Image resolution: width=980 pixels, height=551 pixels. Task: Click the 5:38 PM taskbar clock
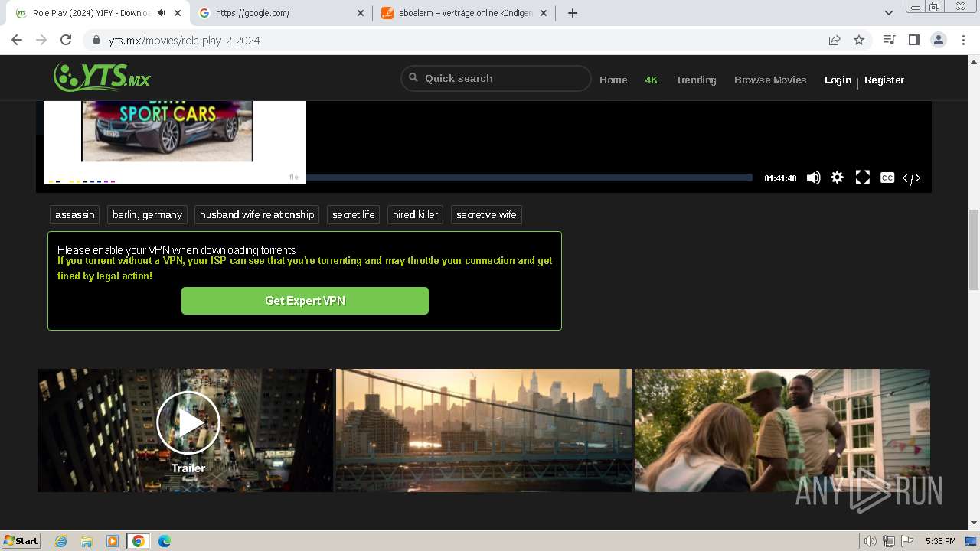pos(940,541)
